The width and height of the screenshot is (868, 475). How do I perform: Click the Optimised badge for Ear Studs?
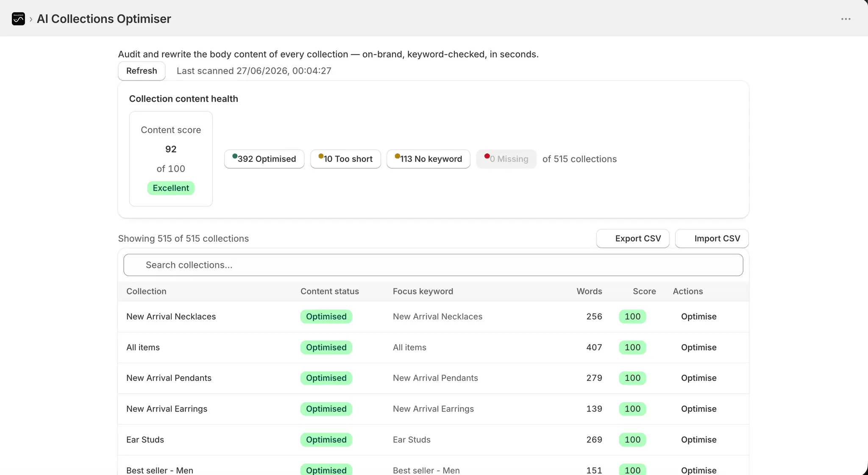326,440
